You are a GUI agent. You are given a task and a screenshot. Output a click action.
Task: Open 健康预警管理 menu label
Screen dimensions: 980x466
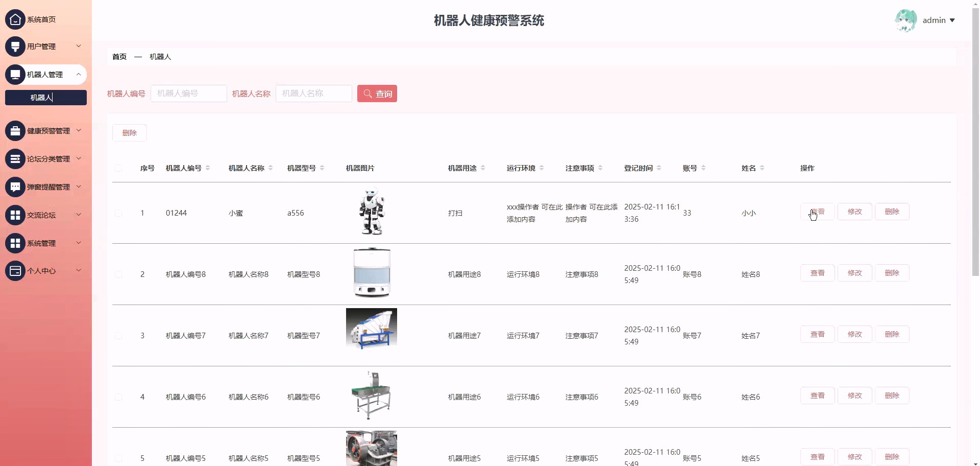(x=48, y=131)
